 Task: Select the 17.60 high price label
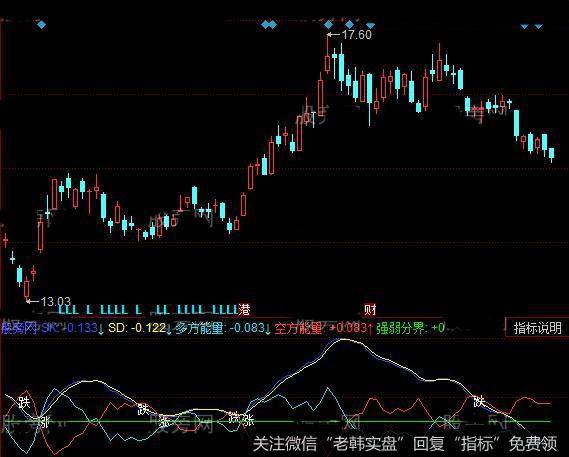357,35
